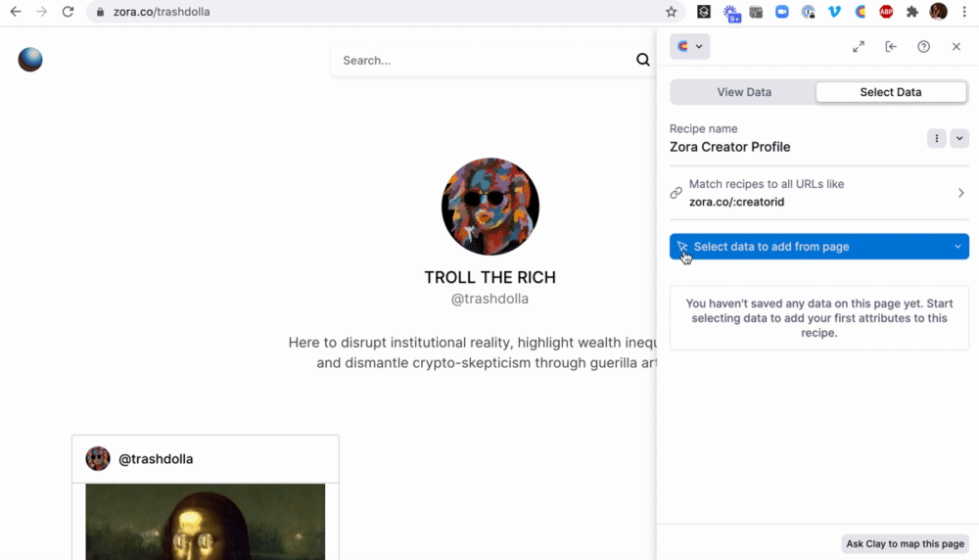Click the zora.co/:creatorid URL pattern
This screenshot has height=560, width=979.
tap(736, 202)
